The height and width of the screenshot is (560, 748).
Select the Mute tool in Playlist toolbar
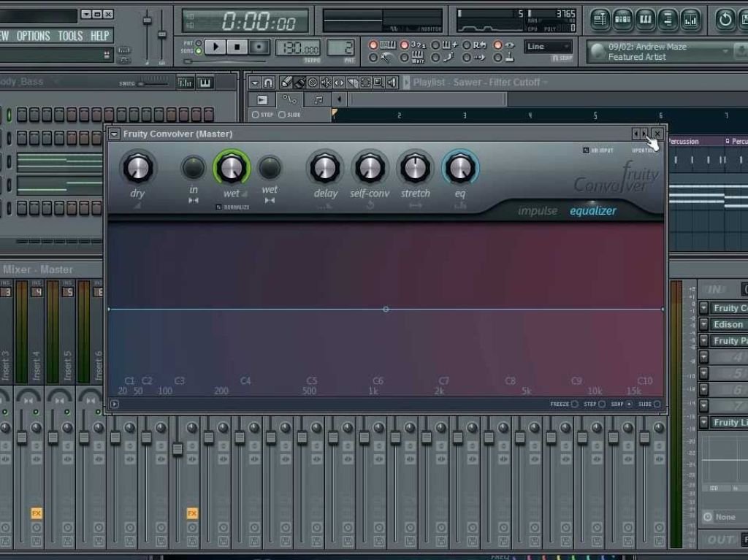326,83
